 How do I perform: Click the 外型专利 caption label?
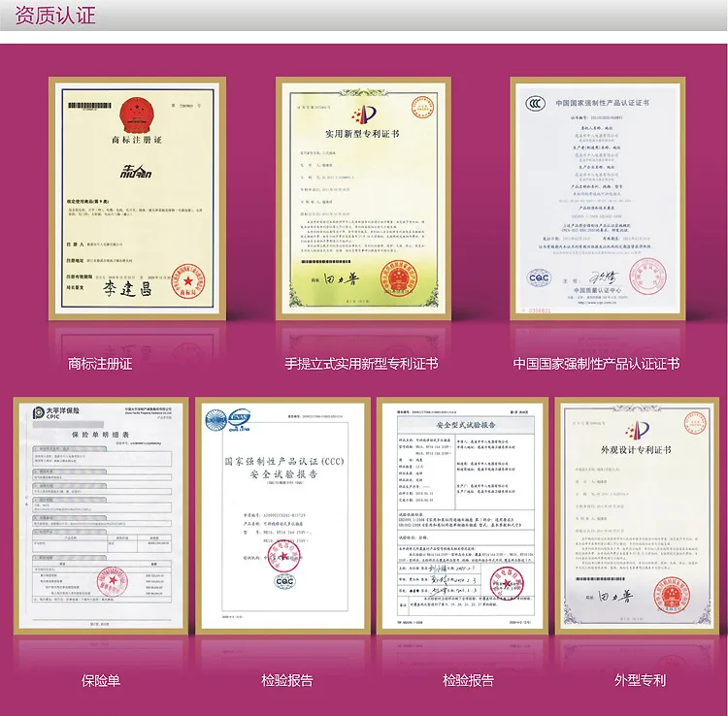[640, 681]
